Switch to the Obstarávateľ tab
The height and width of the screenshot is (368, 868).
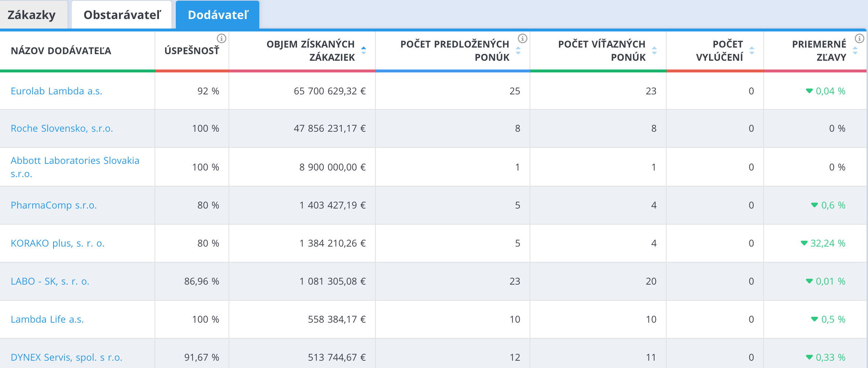point(122,15)
